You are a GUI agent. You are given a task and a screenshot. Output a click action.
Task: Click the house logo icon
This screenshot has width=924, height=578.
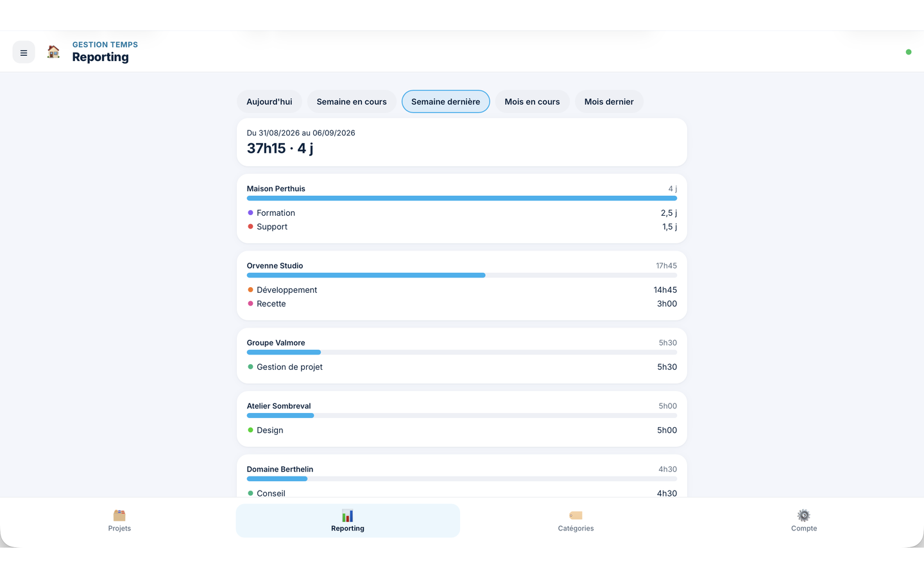pyautogui.click(x=53, y=52)
